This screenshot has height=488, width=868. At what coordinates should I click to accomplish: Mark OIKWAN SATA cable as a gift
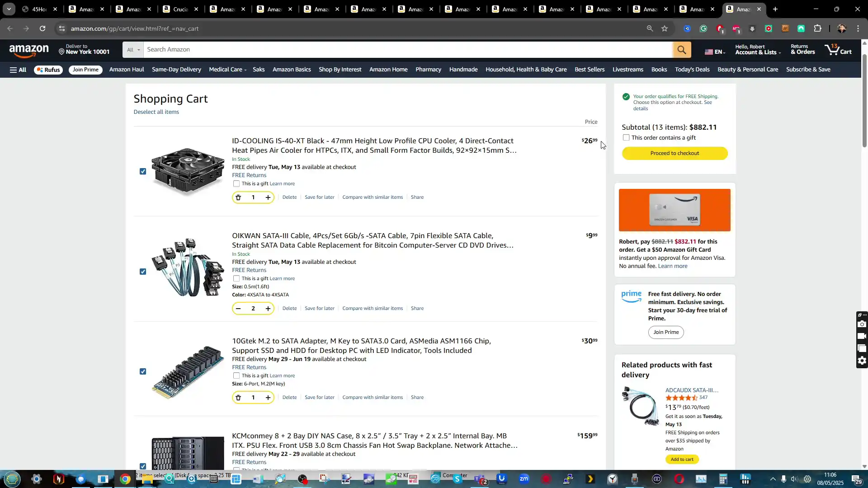pyautogui.click(x=236, y=279)
